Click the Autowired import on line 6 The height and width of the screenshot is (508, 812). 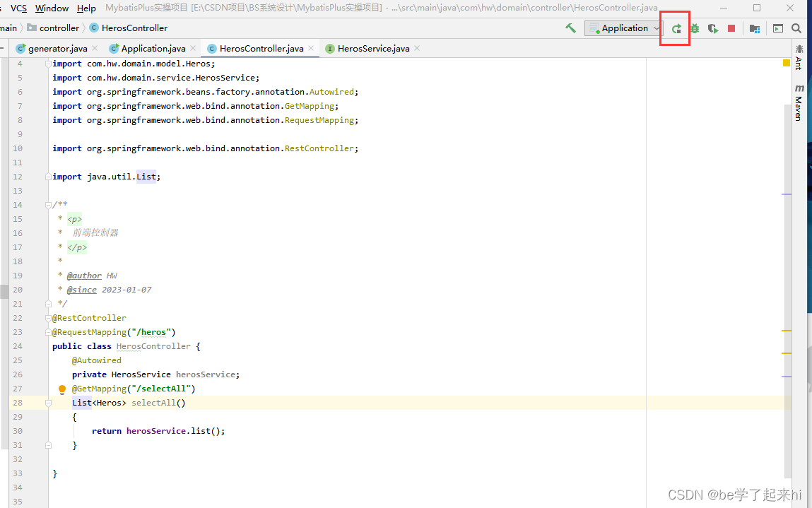click(331, 92)
